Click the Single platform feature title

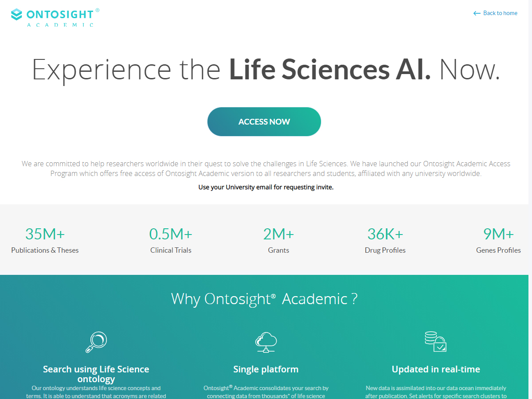[266, 369]
